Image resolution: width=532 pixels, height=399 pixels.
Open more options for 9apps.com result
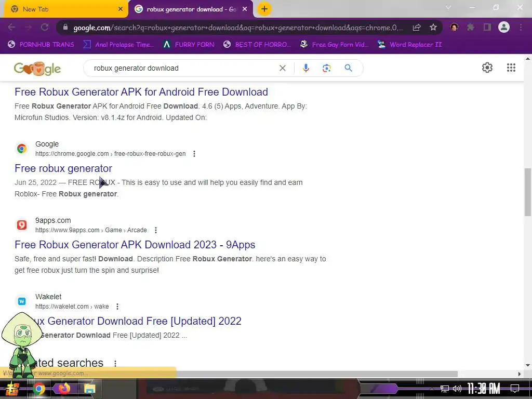[156, 230]
